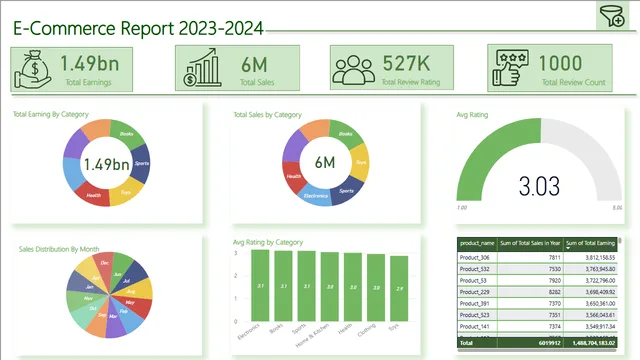Select Product_141 table row
This screenshot has height=360, width=640.
pyautogui.click(x=537, y=326)
